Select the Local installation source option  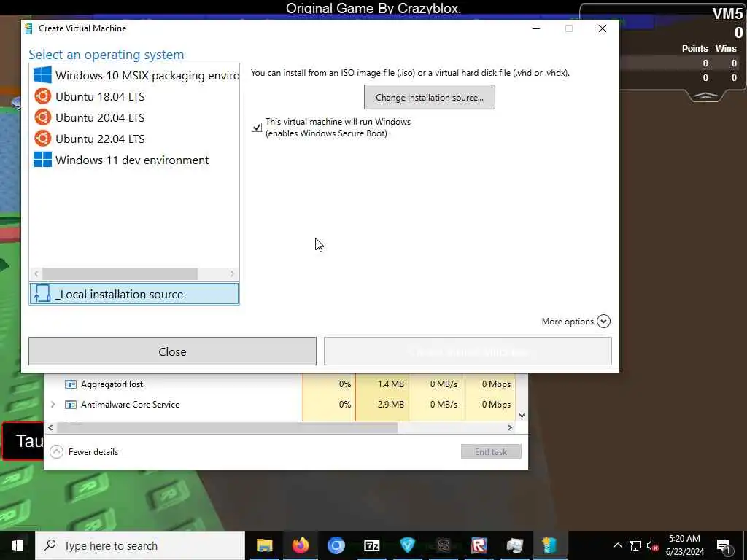click(x=134, y=294)
